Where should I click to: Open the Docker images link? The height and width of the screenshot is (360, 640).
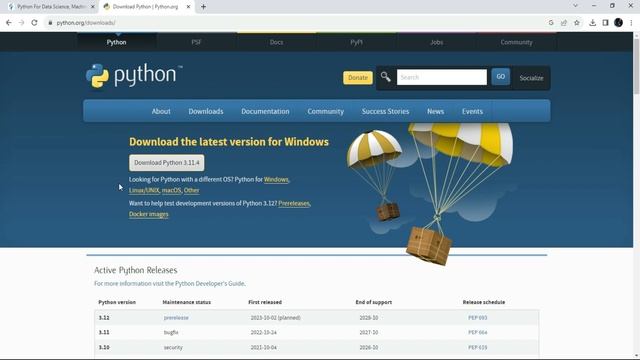[149, 214]
